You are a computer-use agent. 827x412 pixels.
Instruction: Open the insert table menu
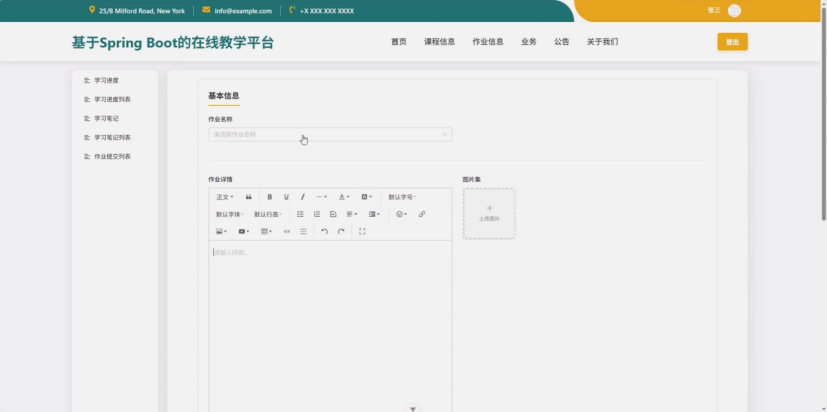266,232
